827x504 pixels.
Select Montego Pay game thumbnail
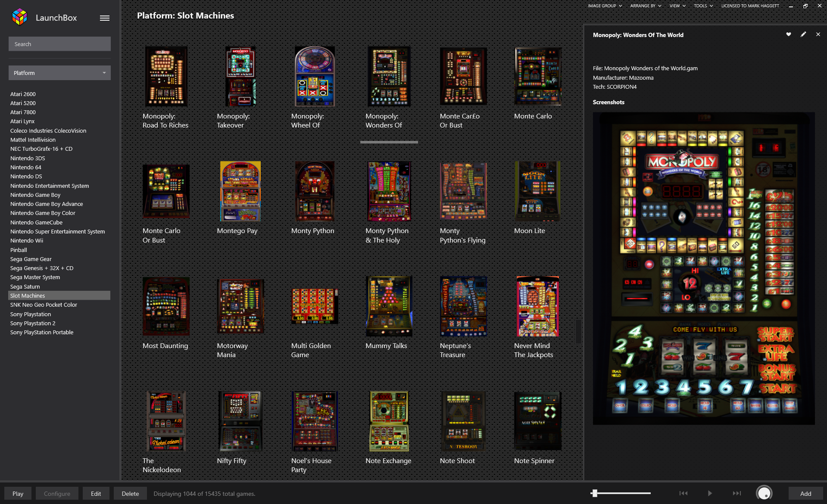click(240, 191)
